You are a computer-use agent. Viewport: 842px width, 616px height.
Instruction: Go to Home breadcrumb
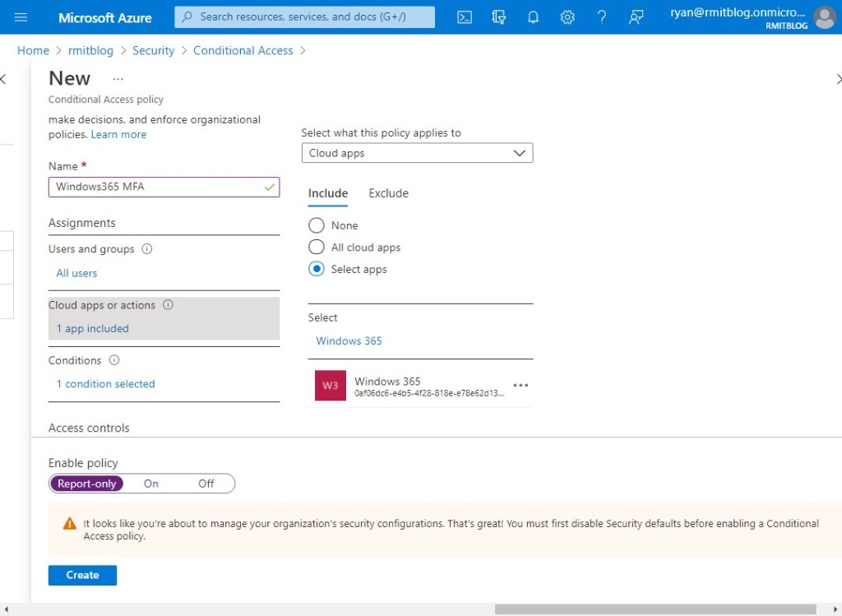(x=33, y=50)
